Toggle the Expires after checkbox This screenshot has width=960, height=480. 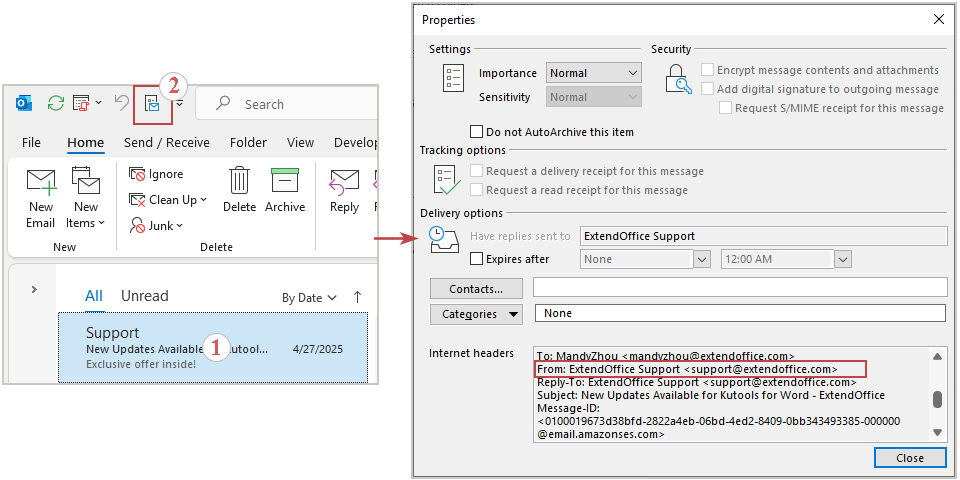(x=477, y=259)
